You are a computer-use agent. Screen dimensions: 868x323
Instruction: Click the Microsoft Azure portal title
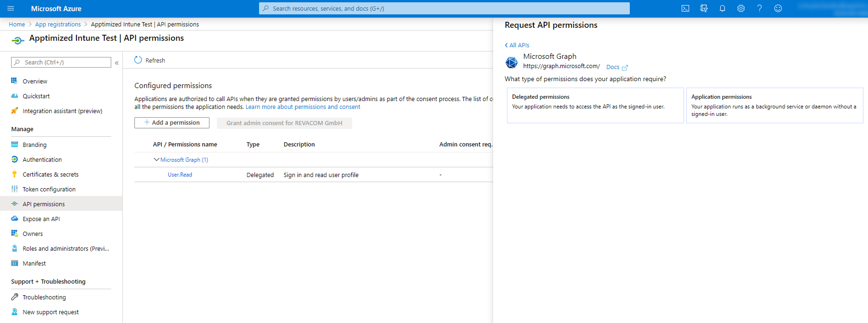(56, 8)
